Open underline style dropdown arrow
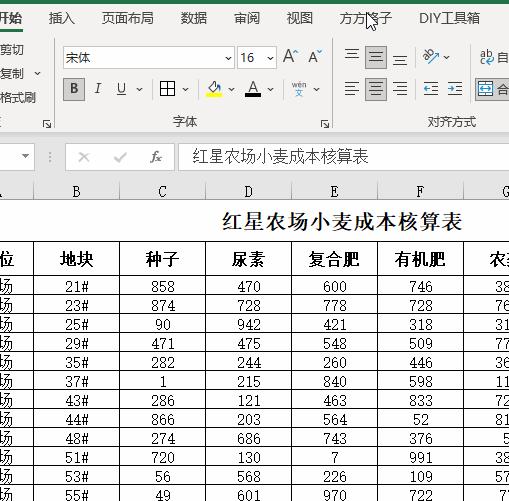This screenshot has height=501, width=509. 139,89
